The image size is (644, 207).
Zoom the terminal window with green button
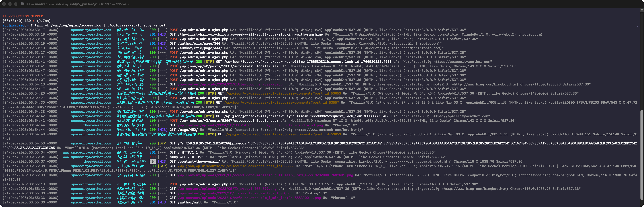click(x=15, y=4)
